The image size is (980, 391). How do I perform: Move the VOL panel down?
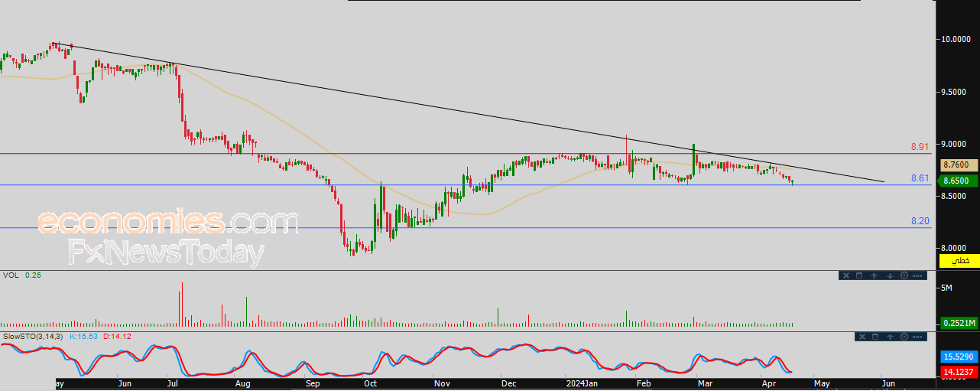[890, 275]
